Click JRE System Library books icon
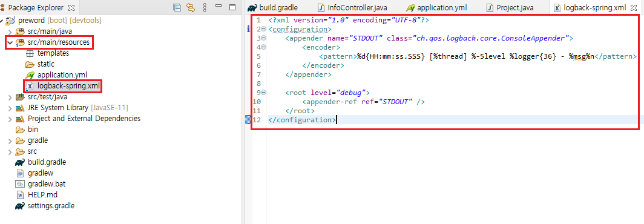 (20, 108)
